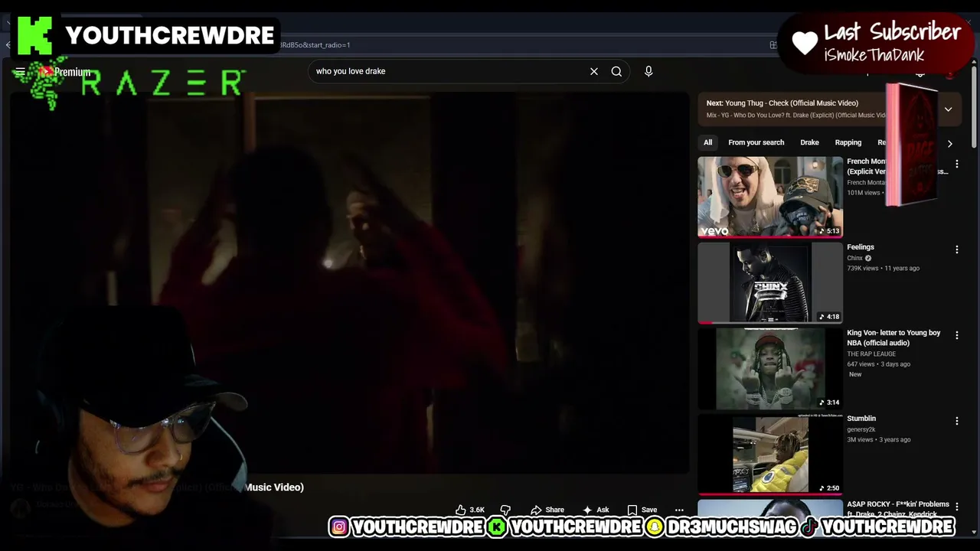The height and width of the screenshot is (551, 980).
Task: Play the King Von thumbnail
Action: (x=770, y=369)
